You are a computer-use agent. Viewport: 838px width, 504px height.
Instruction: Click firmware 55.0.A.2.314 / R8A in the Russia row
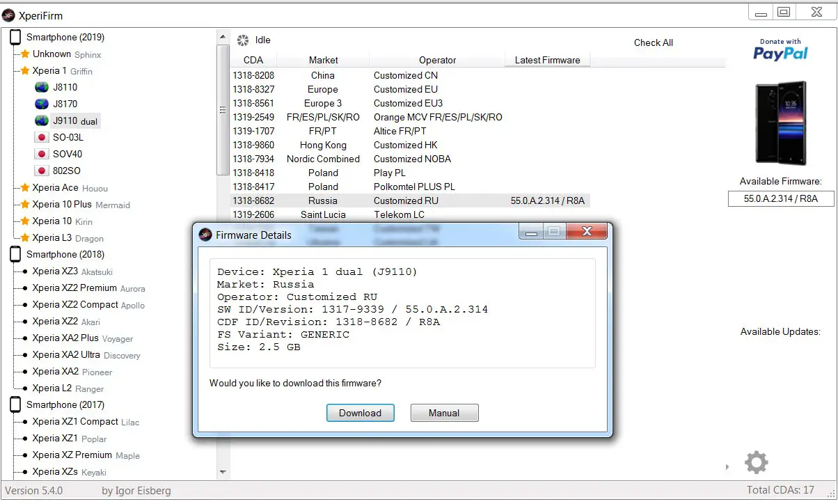548,200
